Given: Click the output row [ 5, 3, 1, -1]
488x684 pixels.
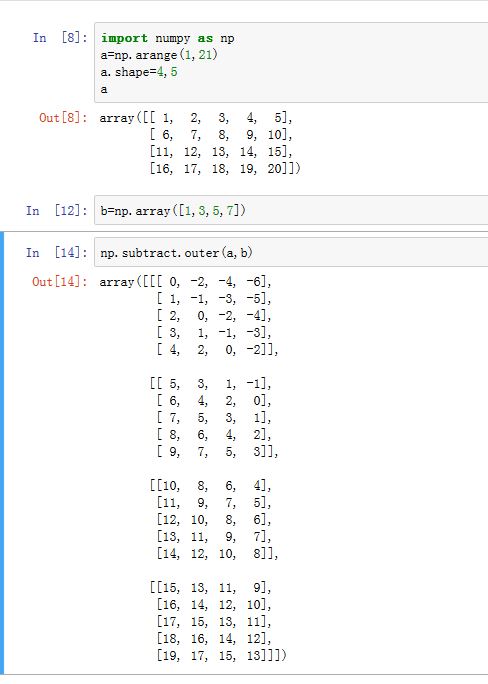Looking at the screenshot, I should tap(211, 384).
